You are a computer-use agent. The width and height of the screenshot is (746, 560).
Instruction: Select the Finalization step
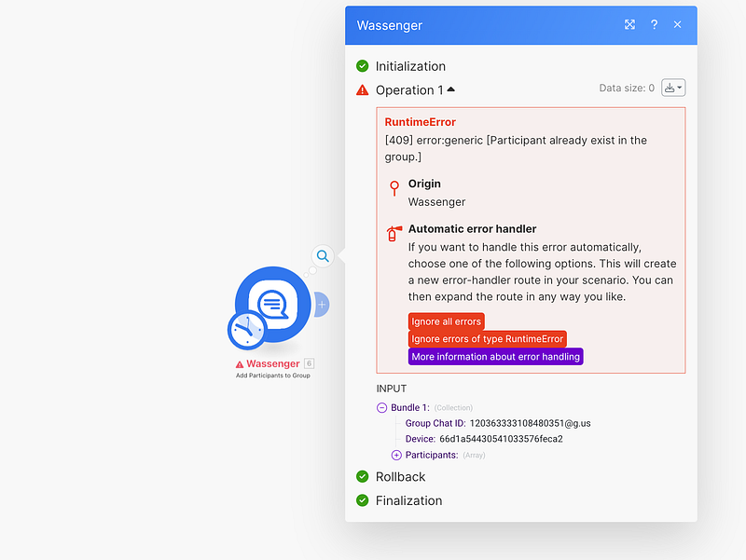click(x=408, y=500)
